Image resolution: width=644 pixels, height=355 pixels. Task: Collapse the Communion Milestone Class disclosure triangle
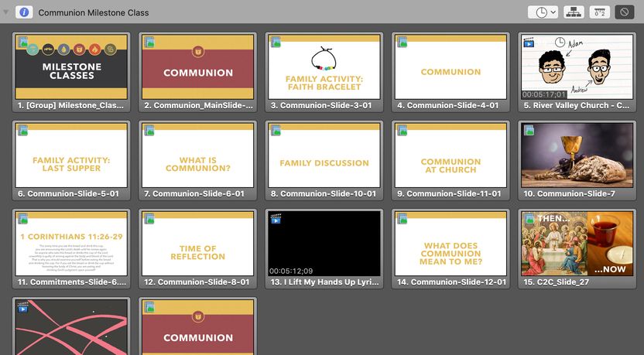[x=5, y=12]
